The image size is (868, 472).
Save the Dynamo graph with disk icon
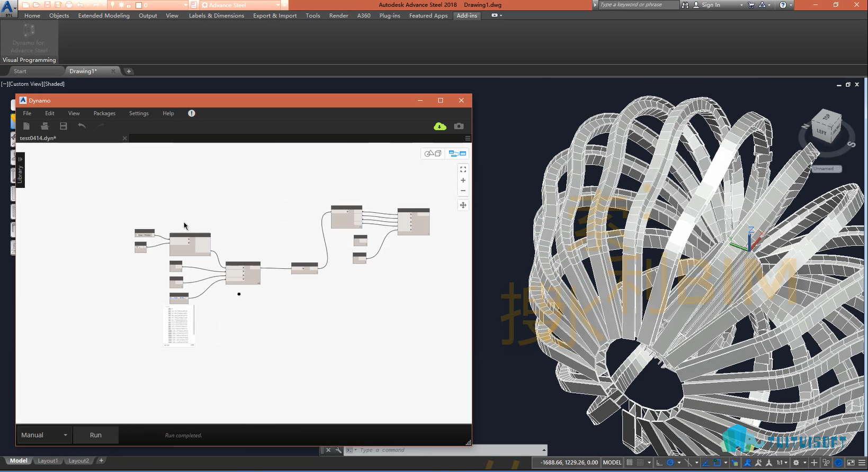tap(63, 126)
